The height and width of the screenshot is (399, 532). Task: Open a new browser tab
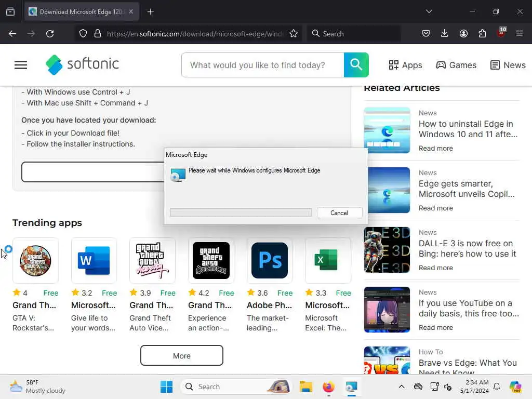(x=151, y=12)
